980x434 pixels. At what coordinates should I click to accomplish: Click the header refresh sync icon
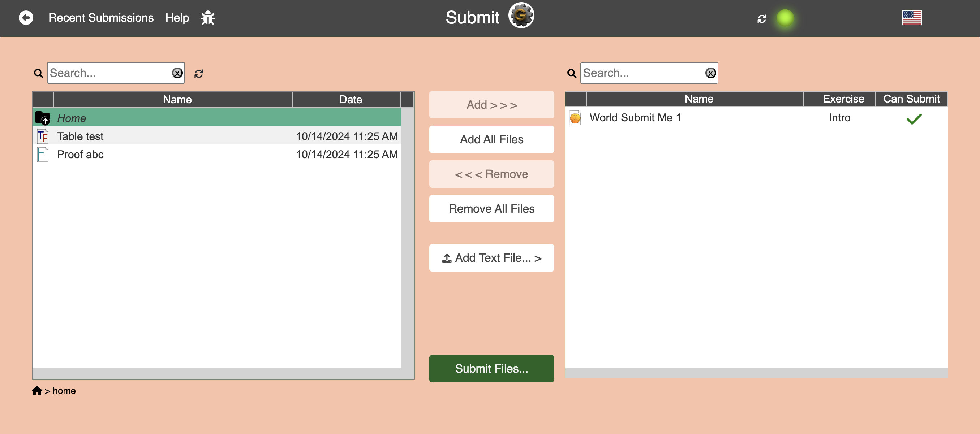click(x=761, y=19)
